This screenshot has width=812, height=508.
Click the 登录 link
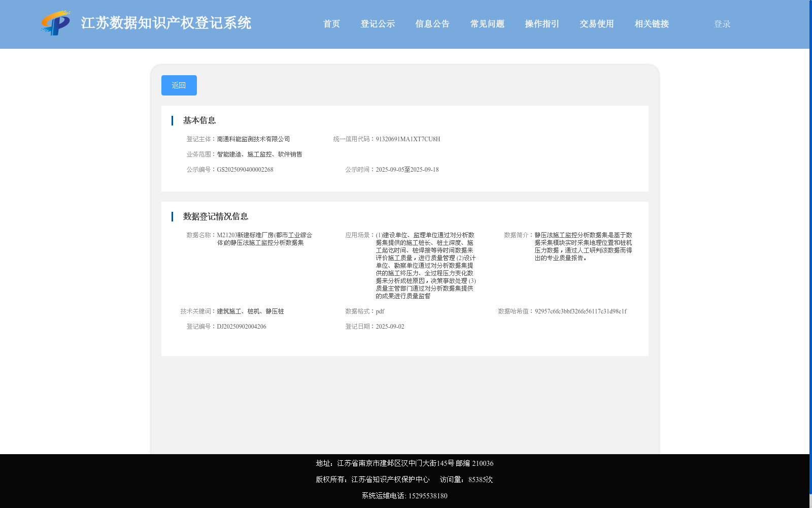coord(722,24)
